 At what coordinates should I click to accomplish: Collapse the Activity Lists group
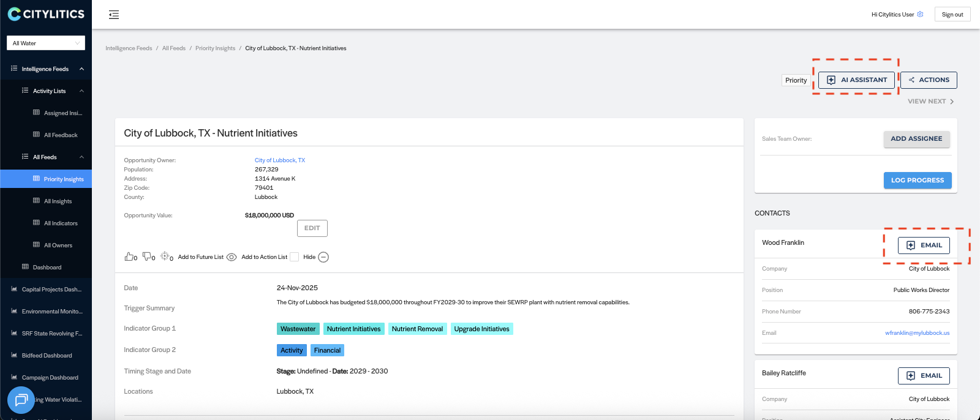pyautogui.click(x=81, y=91)
